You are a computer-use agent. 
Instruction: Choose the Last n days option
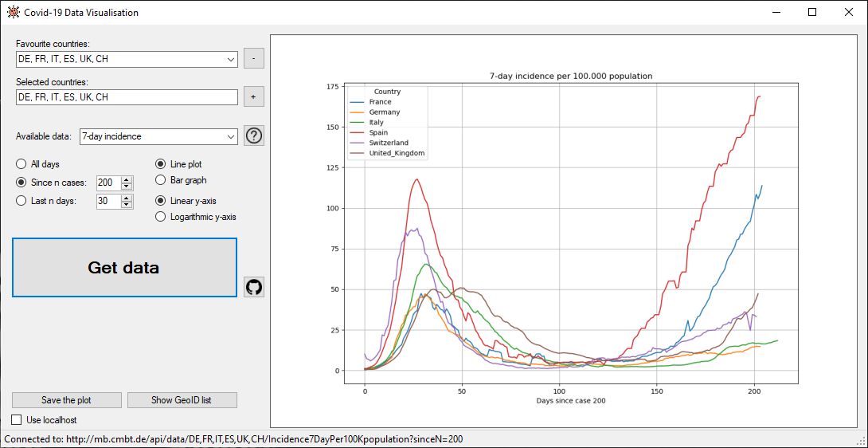point(22,201)
